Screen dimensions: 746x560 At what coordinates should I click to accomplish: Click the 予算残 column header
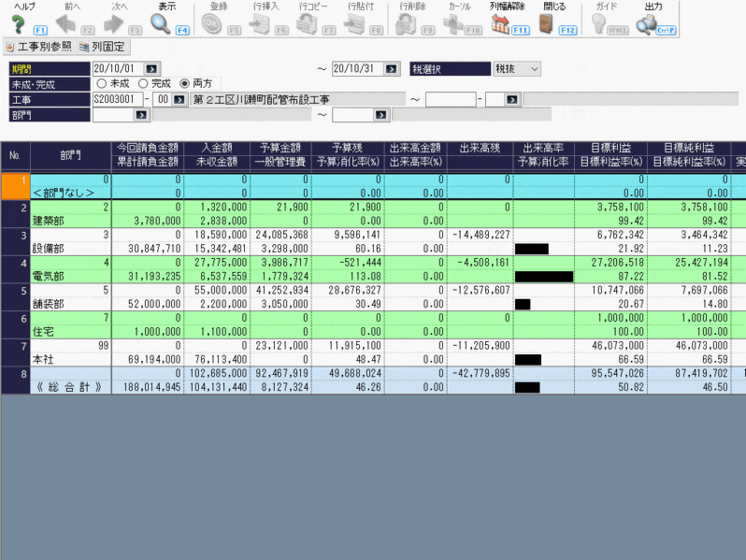tap(348, 148)
